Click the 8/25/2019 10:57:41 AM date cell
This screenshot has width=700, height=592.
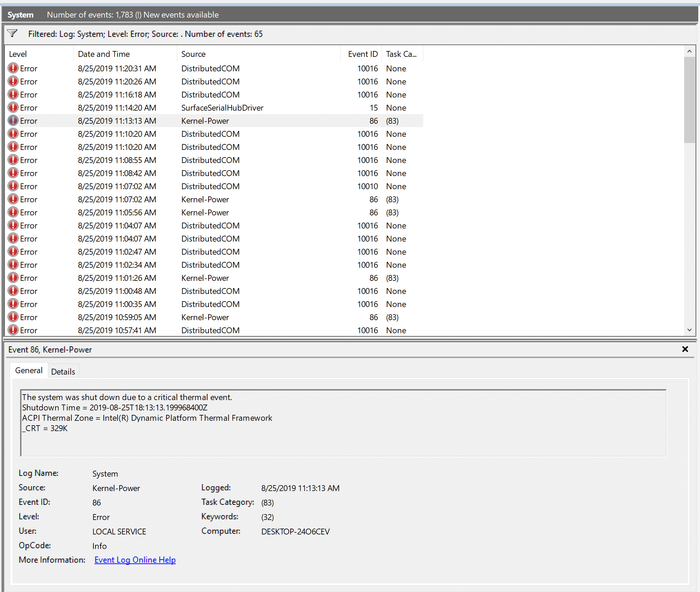117,330
